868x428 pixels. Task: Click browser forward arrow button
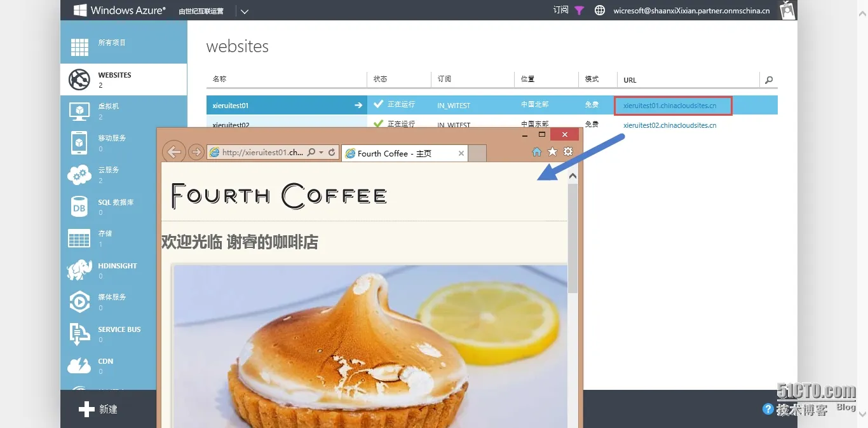(196, 153)
